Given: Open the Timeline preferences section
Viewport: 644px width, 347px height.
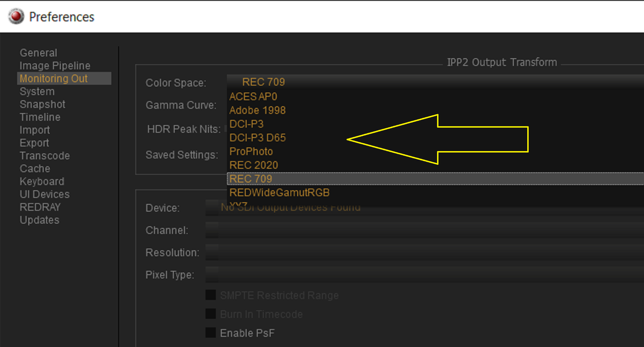Looking at the screenshot, I should click(x=40, y=117).
